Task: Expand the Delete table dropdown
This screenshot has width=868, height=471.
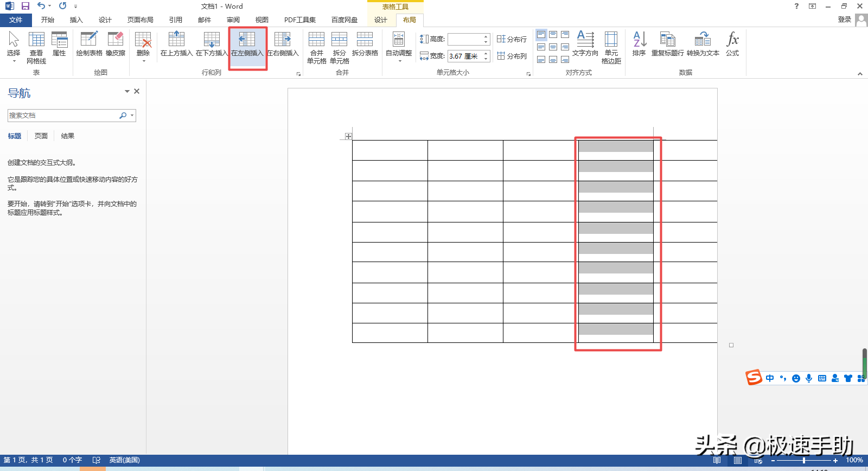Action: (x=143, y=48)
